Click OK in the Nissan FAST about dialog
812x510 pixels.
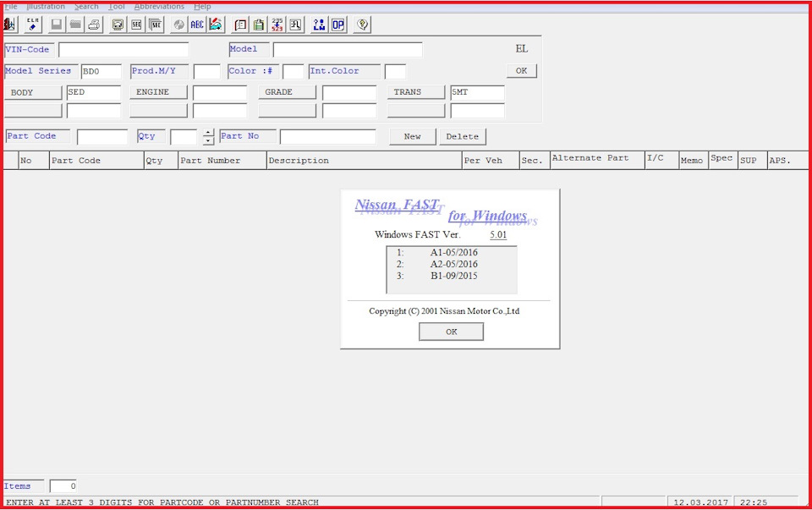pyautogui.click(x=451, y=332)
